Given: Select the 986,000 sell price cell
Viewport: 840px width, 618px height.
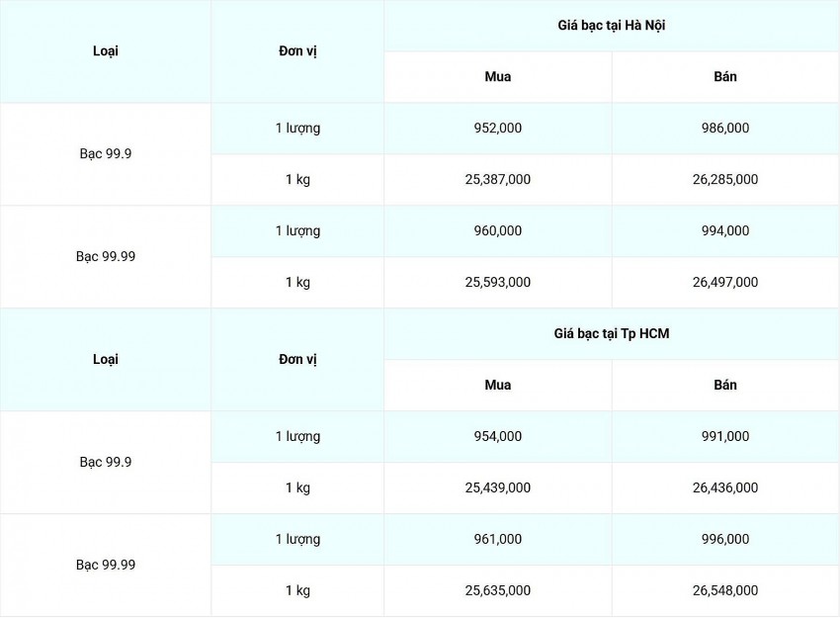Looking at the screenshot, I should [x=725, y=129].
